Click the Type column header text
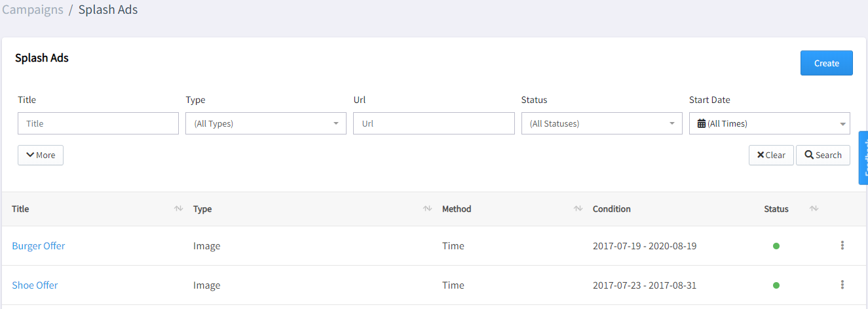 click(x=202, y=209)
